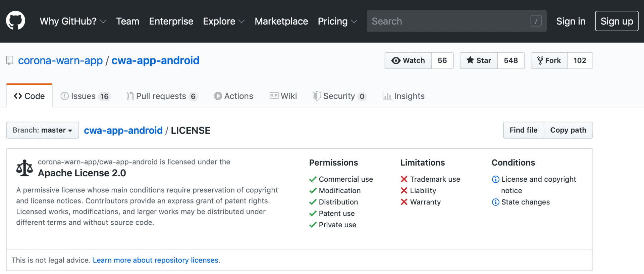This screenshot has height=274, width=644.
Task: Click red X icon beside Trademark use
Action: (x=404, y=179)
